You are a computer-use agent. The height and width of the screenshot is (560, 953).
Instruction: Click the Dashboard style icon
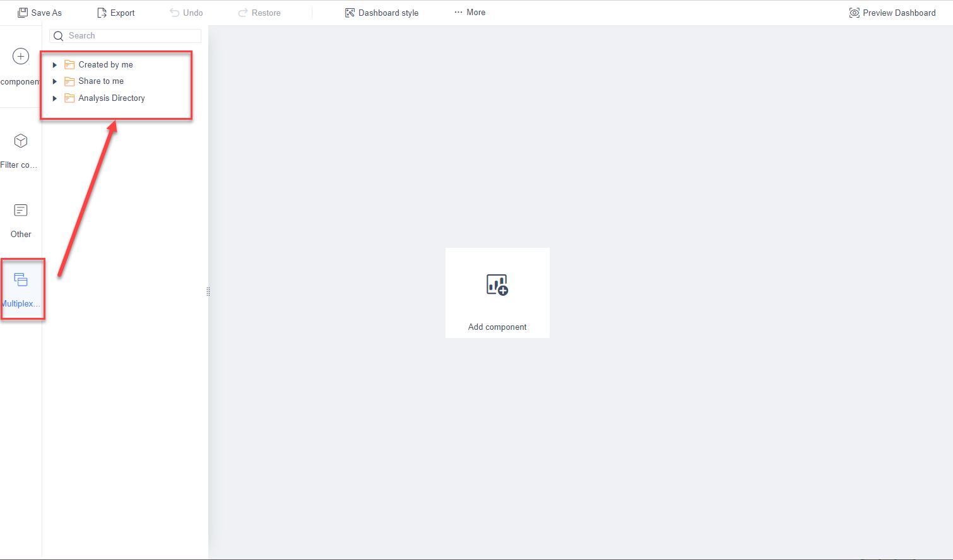(350, 13)
